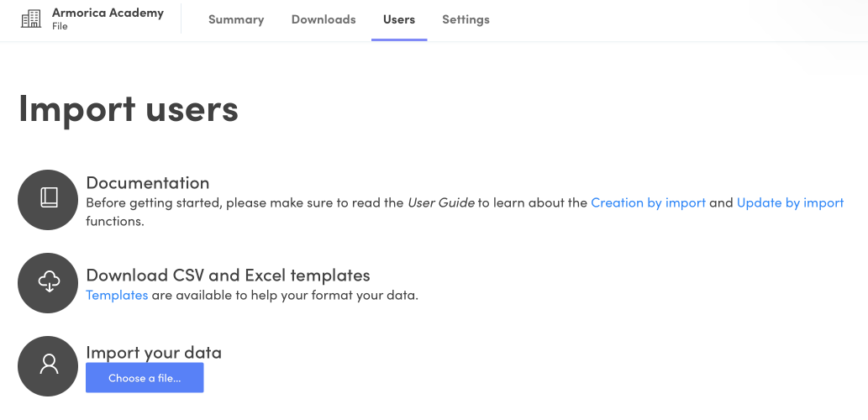This screenshot has width=868, height=420.
Task: Click the Armorica Academy organization name
Action: tap(108, 13)
